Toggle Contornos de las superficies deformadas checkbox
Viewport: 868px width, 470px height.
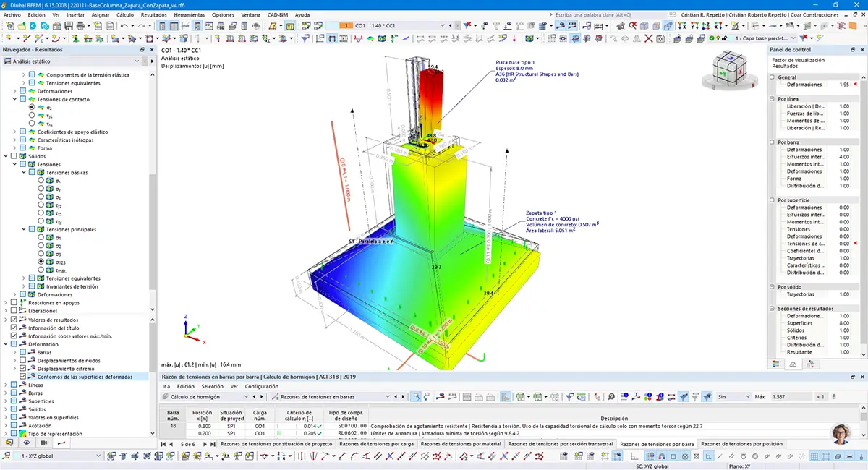[22, 377]
